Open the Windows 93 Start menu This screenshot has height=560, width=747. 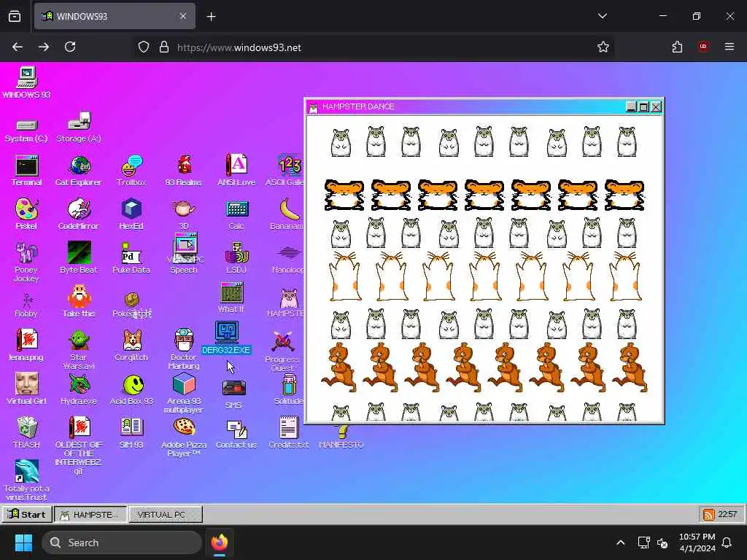coord(27,514)
